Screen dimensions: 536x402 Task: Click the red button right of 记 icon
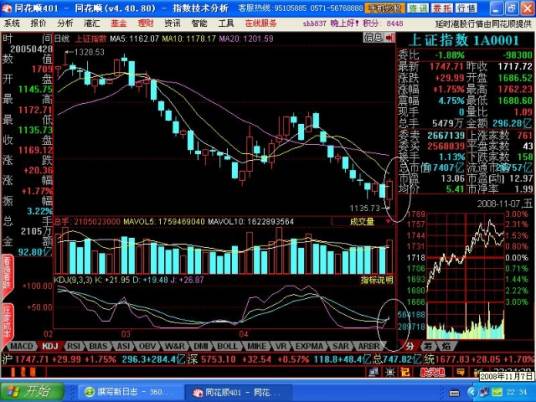click(x=432, y=372)
